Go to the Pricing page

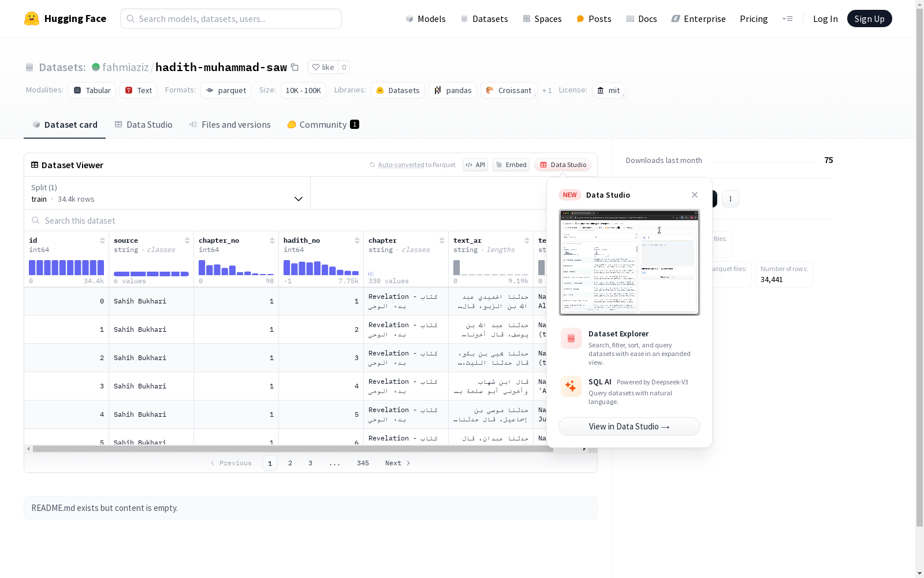pyautogui.click(x=754, y=18)
